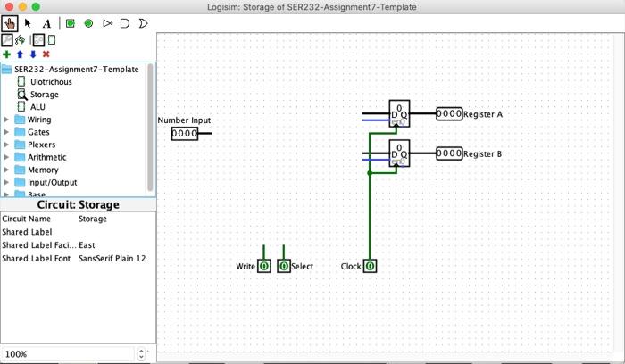
Task: Select the arrow Edit tool
Action: click(x=28, y=23)
